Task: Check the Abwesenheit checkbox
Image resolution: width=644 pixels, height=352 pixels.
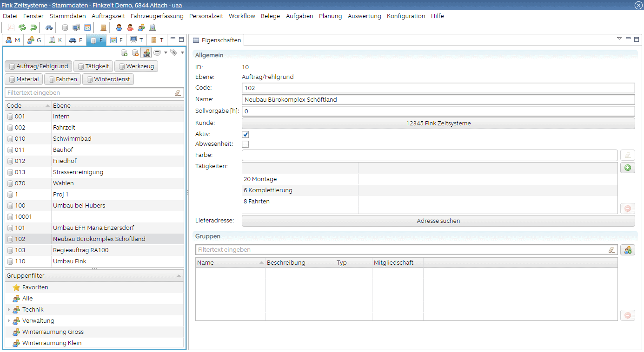Action: point(246,144)
